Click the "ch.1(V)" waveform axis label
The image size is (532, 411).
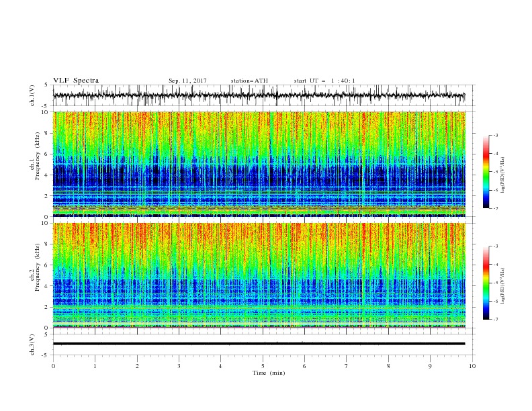[x=32, y=95]
